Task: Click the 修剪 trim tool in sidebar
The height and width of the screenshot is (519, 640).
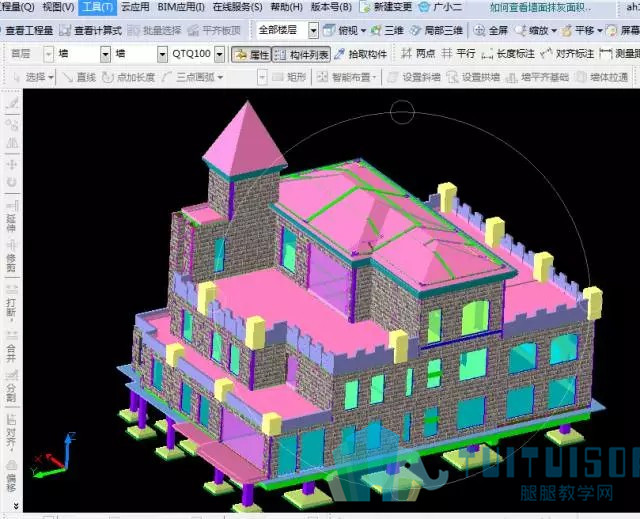Action: pos(11,256)
